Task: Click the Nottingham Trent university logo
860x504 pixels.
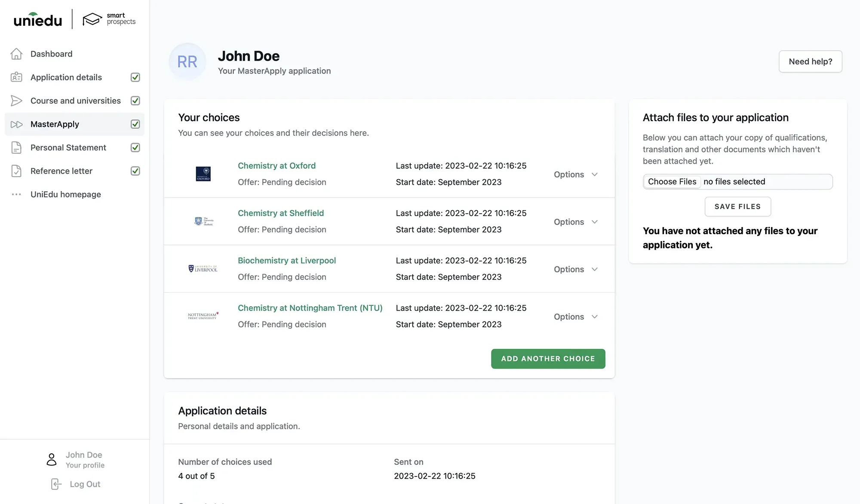Action: [203, 316]
